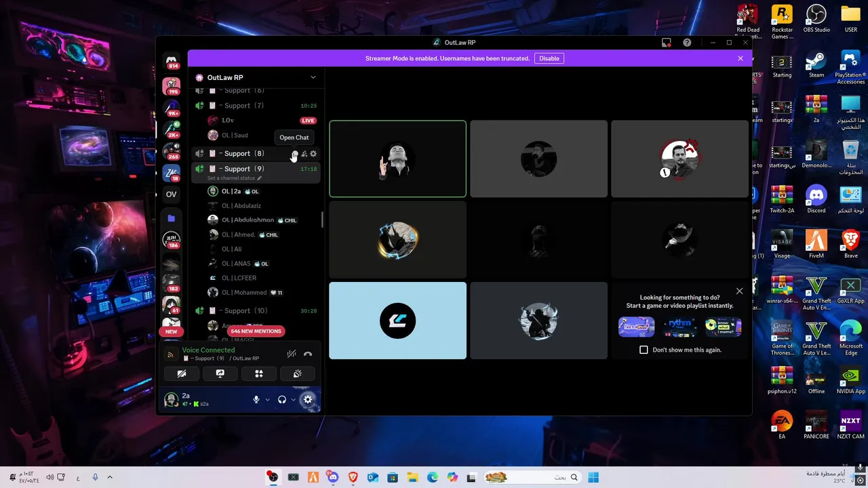Turn on camera in voice panel
868x488 pixels.
click(182, 373)
